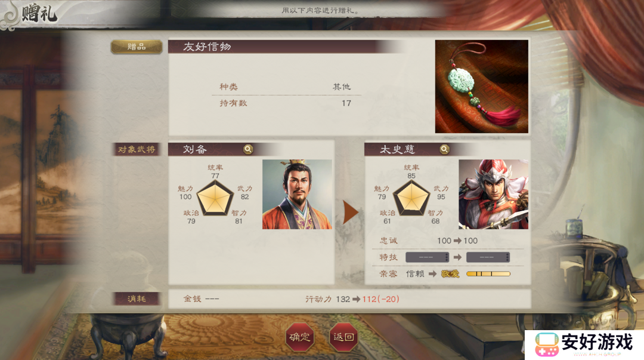Click the 亲密 intimacy progress bar
This screenshot has width=644, height=360.
pos(488,273)
